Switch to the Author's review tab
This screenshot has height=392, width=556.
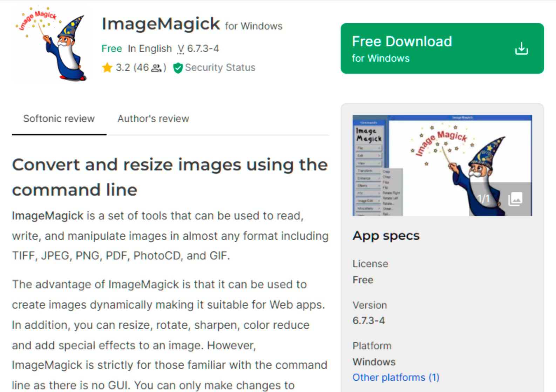pyautogui.click(x=153, y=119)
